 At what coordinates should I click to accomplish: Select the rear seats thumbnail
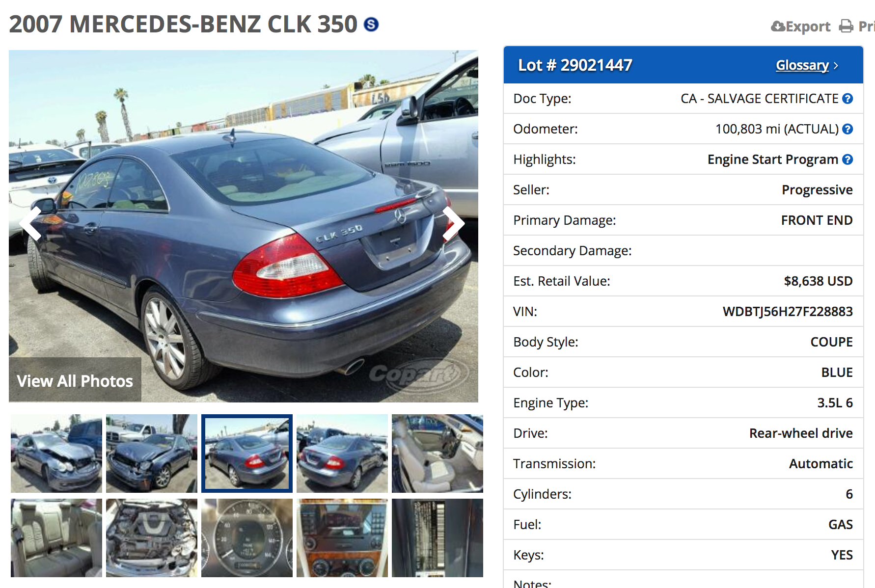56,538
